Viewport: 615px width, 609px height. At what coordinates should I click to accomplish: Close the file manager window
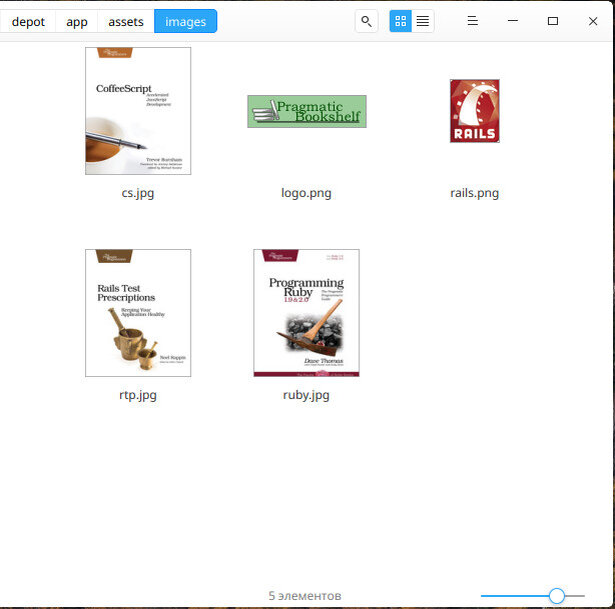coord(593,21)
